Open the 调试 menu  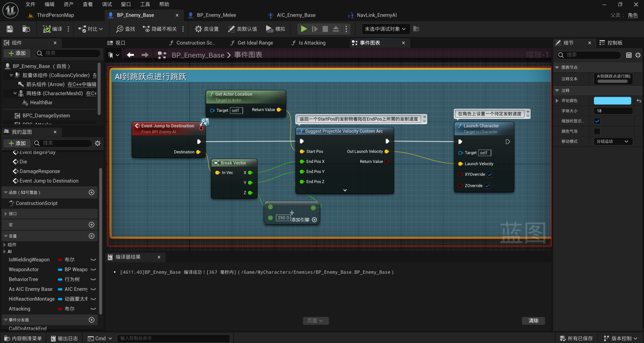coord(107,4)
